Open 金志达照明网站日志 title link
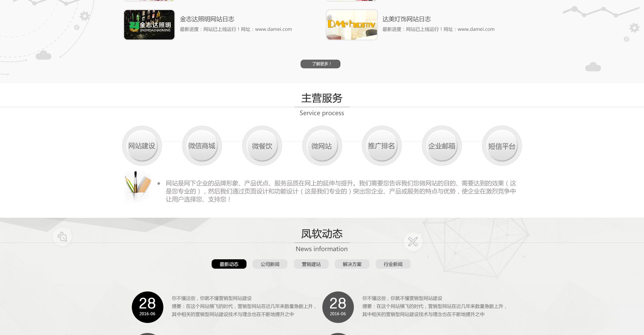The height and width of the screenshot is (335, 644). click(207, 19)
